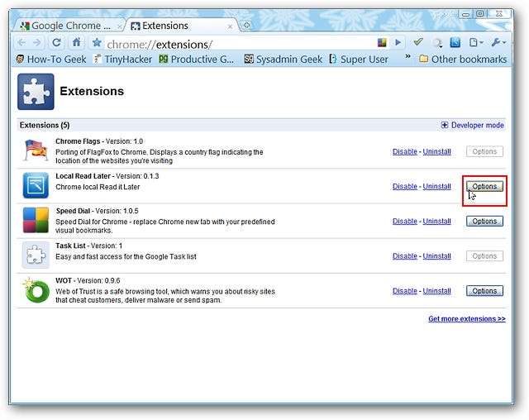Click the Chrome Flags extension name

click(x=78, y=141)
